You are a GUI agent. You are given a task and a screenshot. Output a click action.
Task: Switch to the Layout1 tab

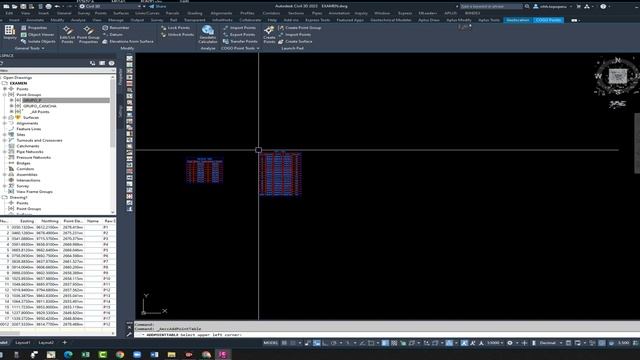pyautogui.click(x=23, y=343)
